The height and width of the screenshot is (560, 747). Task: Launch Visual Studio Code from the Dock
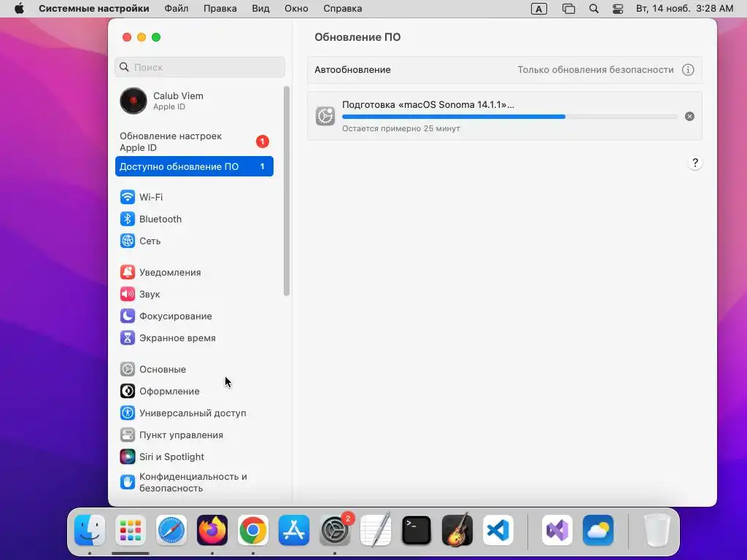pos(498,530)
